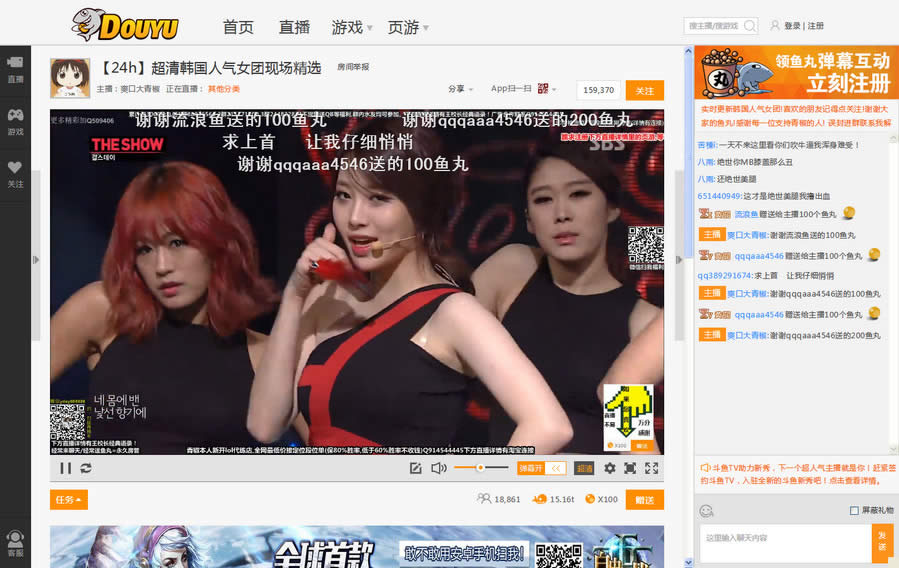Check the 屏蔽礼物 checkbox
This screenshot has width=899, height=568.
[x=853, y=511]
